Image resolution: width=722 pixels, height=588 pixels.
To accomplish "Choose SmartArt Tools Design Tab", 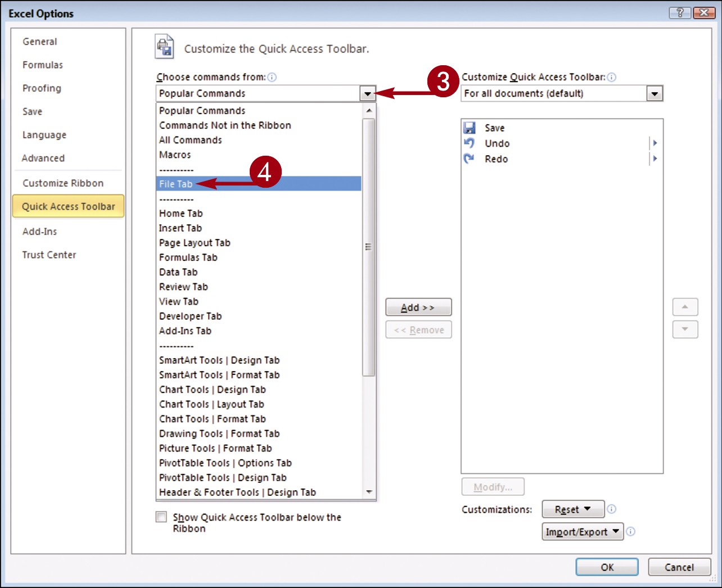I will (259, 360).
